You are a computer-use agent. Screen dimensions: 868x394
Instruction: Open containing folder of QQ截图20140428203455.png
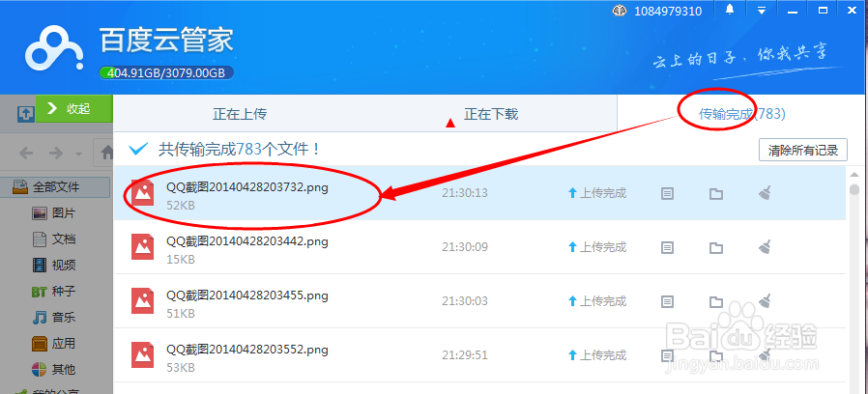(x=716, y=301)
